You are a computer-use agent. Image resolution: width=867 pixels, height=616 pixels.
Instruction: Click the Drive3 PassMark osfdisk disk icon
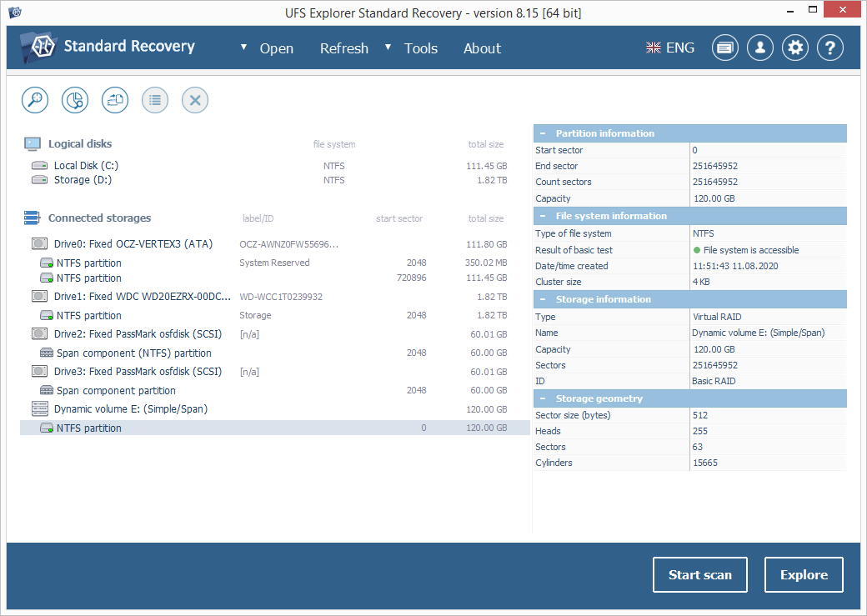click(x=39, y=372)
